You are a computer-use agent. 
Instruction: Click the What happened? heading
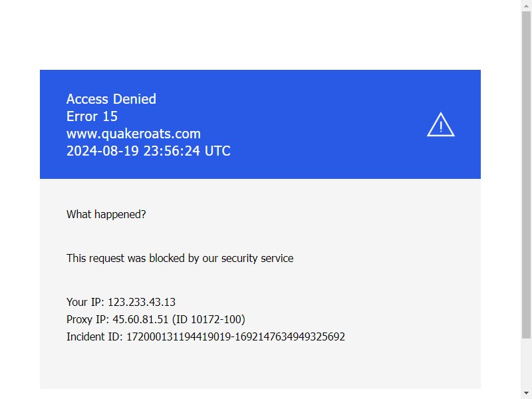(106, 214)
